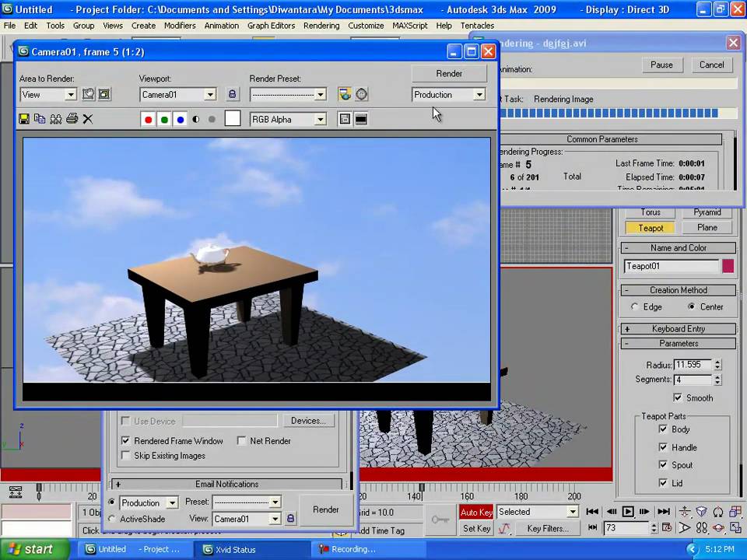Screen dimensions: 747x560
Task: Open the Production dropdown below Render button
Action: click(x=479, y=95)
